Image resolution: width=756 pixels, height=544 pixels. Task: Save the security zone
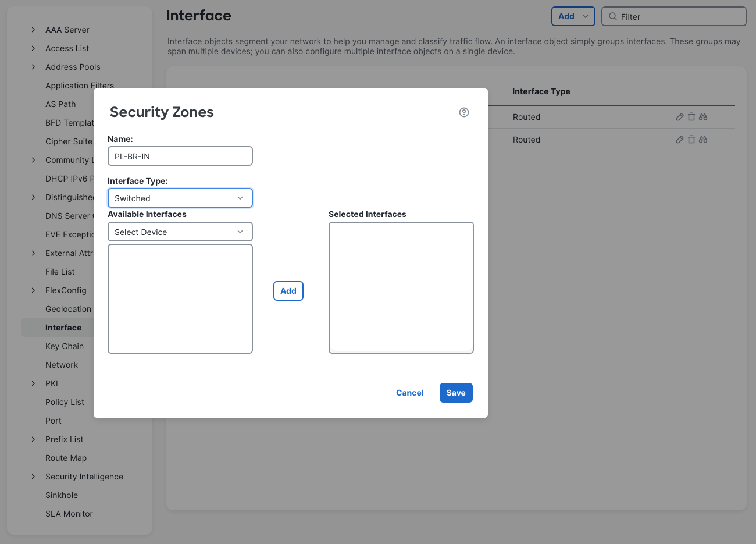[456, 393]
